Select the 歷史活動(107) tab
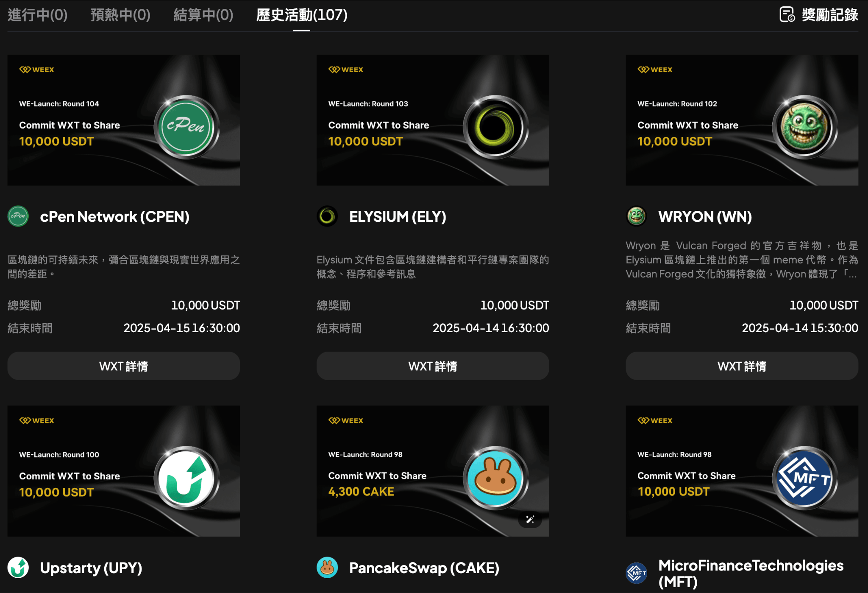This screenshot has width=868, height=593. pos(302,15)
